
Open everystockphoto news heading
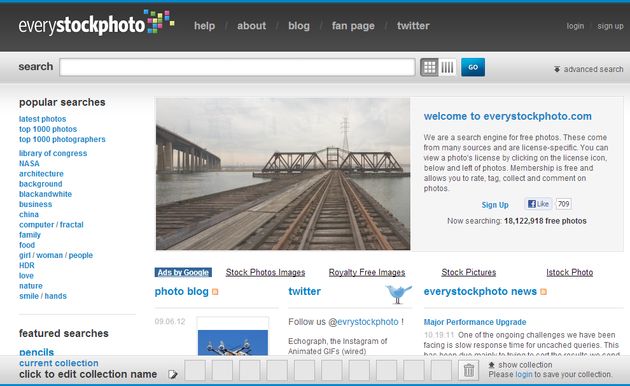point(480,291)
